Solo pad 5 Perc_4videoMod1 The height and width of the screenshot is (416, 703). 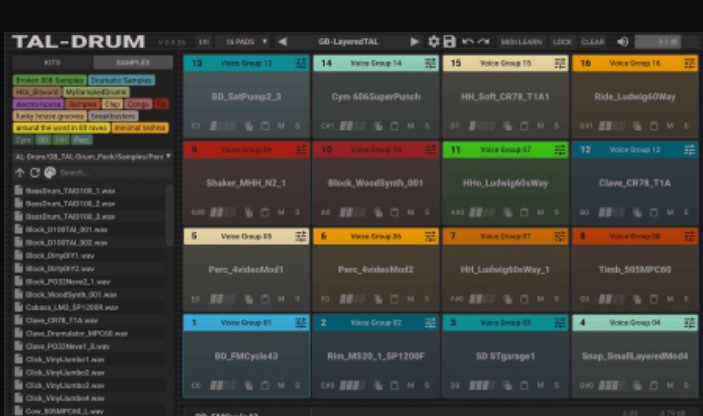coord(297,299)
